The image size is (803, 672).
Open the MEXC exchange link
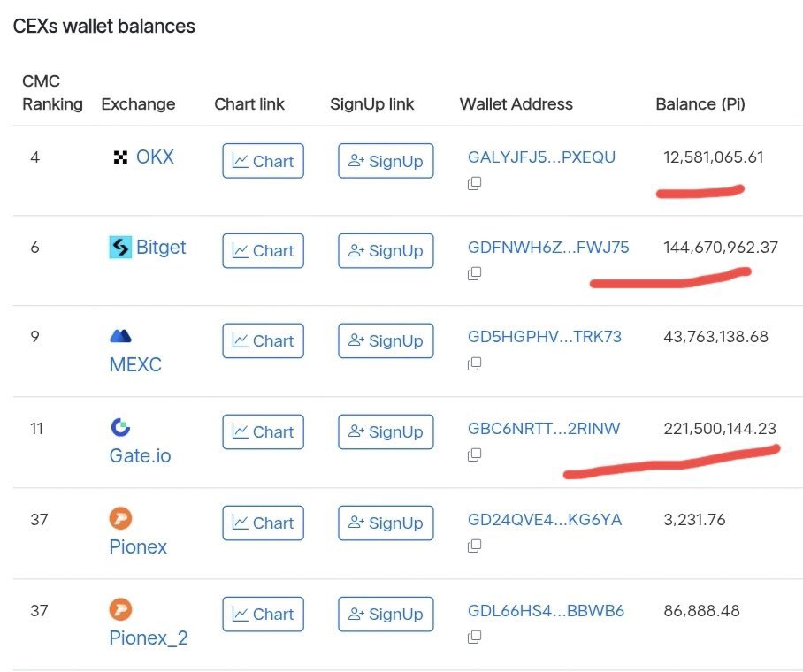[x=135, y=364]
